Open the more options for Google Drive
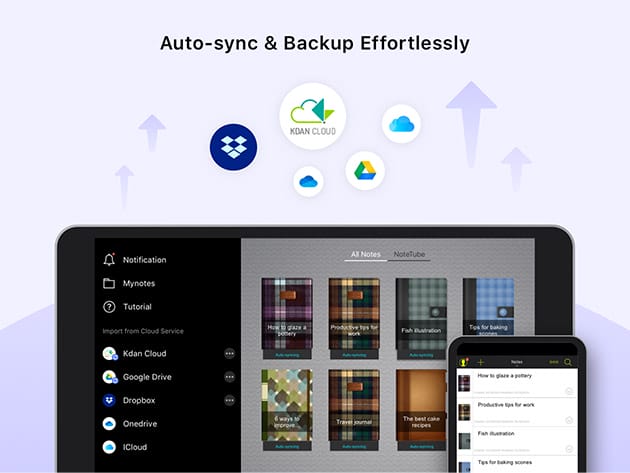Viewport: 630px width, 473px height. [x=229, y=377]
